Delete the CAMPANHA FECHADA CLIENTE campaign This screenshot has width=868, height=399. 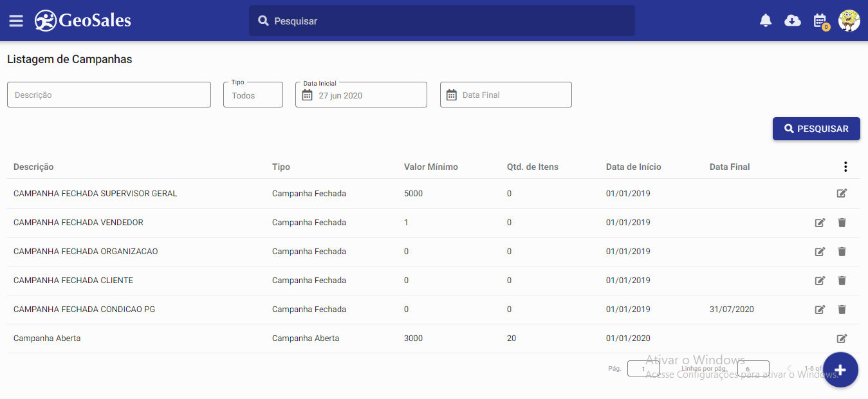point(842,281)
